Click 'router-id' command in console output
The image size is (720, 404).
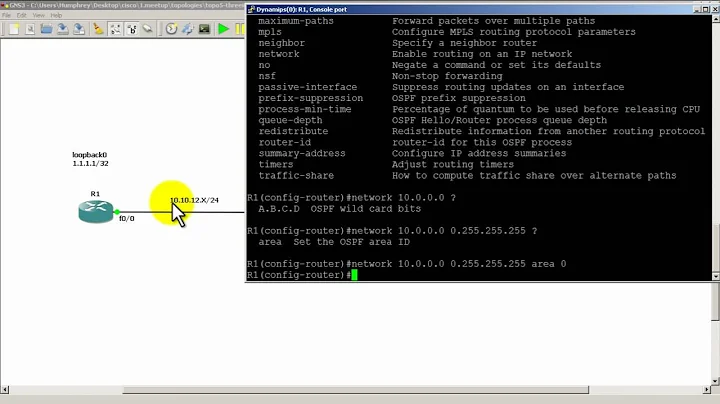click(284, 142)
